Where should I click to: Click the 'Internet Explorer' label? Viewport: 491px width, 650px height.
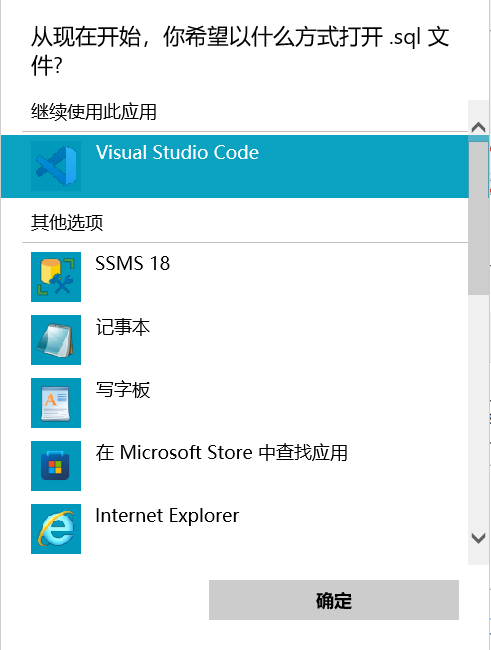[x=167, y=515]
